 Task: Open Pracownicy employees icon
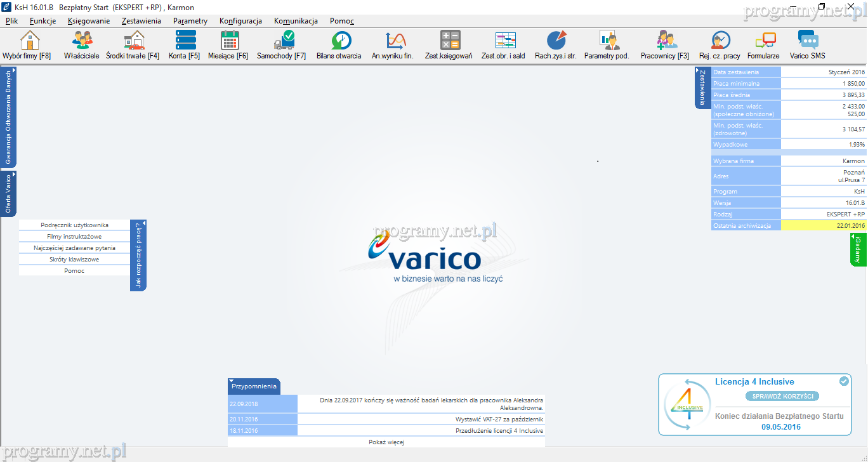(666, 41)
